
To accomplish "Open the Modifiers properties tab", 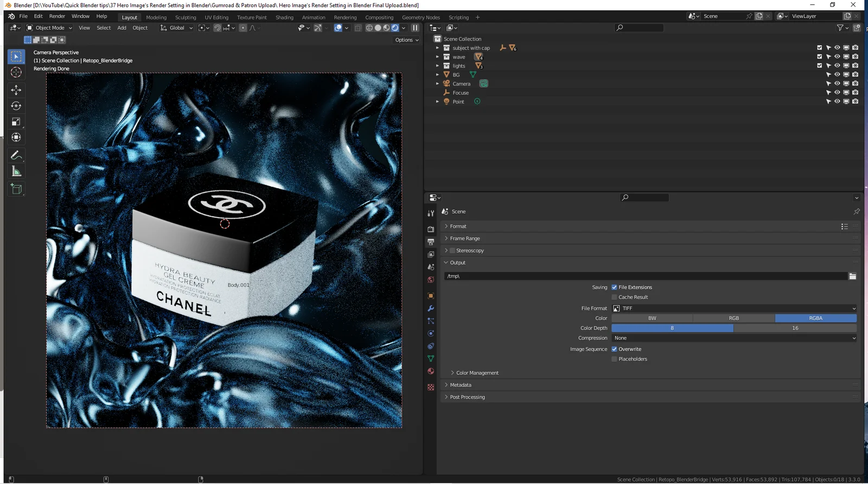I will point(431,308).
